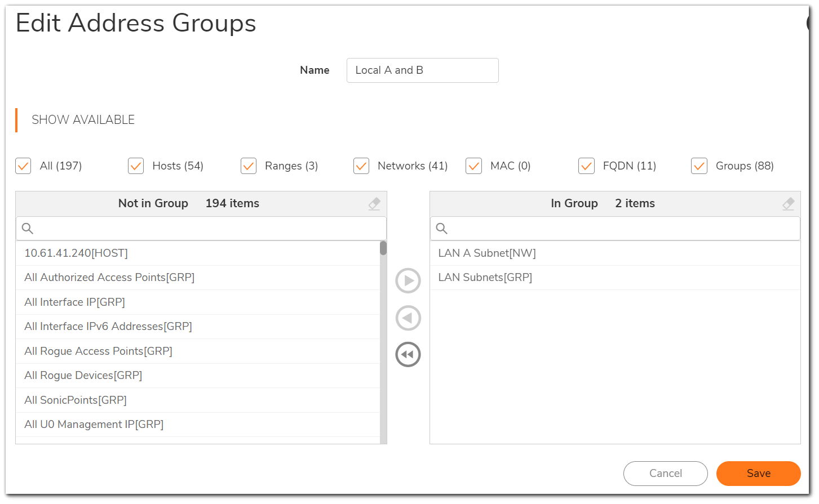Toggle the MAC (0) checkbox
This screenshot has width=819, height=504.
coord(473,166)
